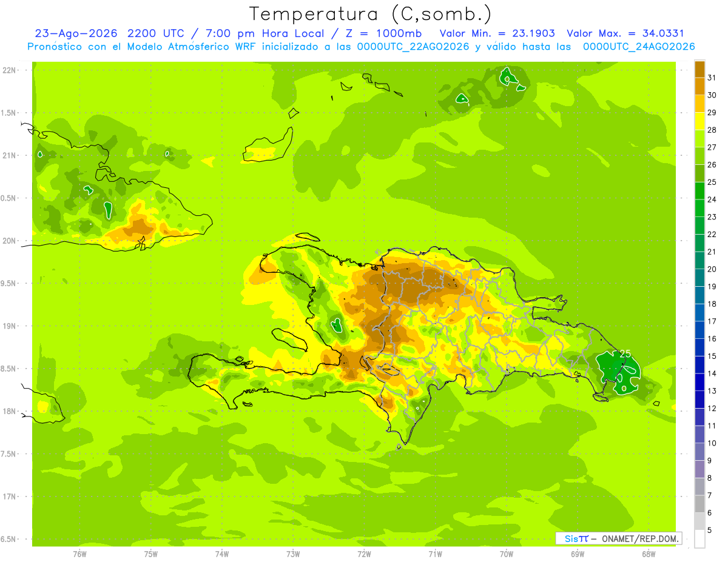
Task: Pick the white swatch below 5
Action: [x=699, y=539]
